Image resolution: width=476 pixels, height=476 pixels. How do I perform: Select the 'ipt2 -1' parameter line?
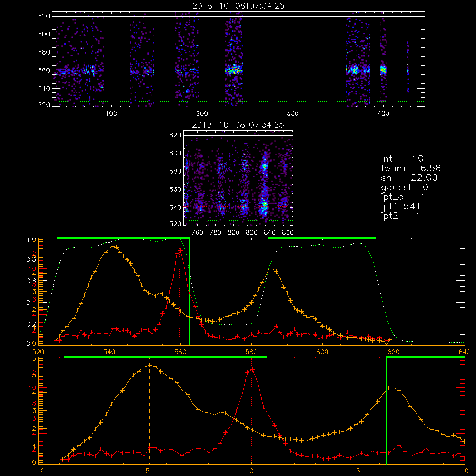(x=401, y=216)
